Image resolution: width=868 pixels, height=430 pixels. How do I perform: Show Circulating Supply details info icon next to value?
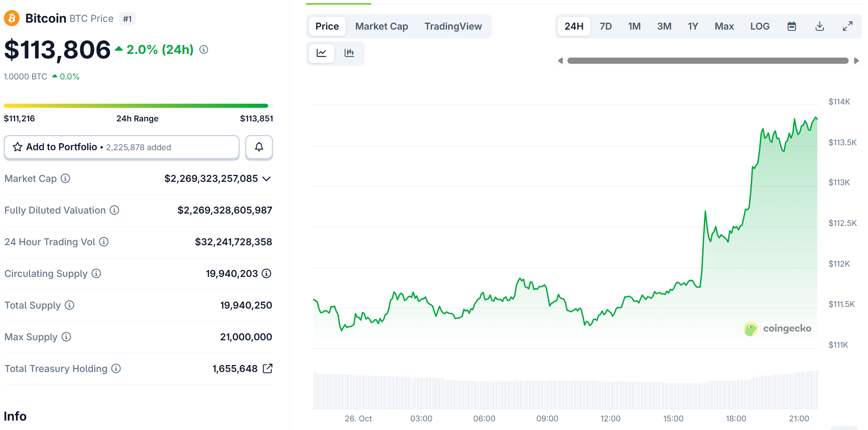coord(266,273)
